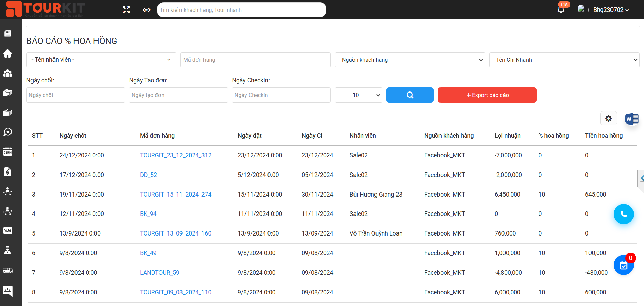Focus the quick customer/tour search box

(241, 10)
